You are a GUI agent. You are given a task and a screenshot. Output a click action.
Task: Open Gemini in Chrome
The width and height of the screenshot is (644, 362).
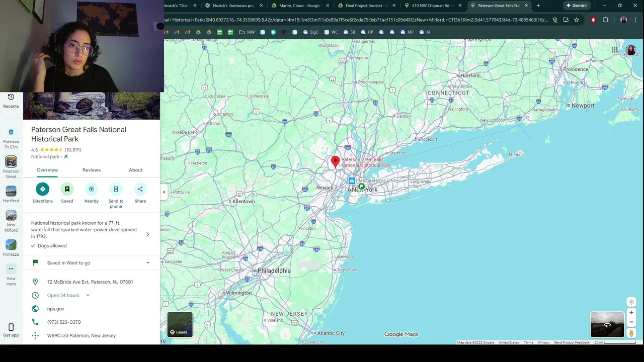pyautogui.click(x=576, y=6)
